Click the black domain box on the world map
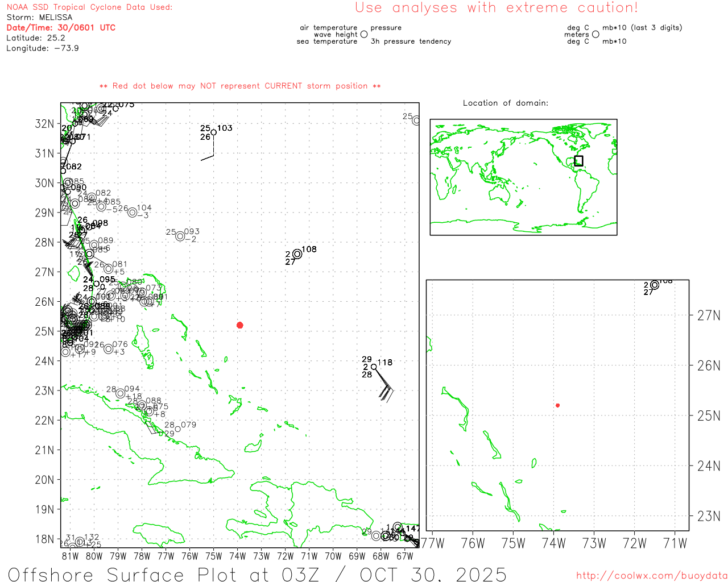The width and height of the screenshot is (728, 582). (x=578, y=161)
